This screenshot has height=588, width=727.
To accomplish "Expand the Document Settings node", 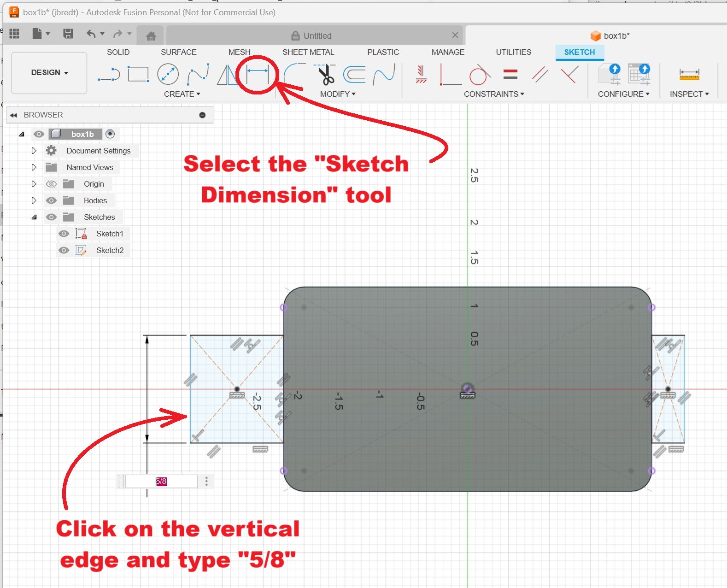I will pos(34,151).
